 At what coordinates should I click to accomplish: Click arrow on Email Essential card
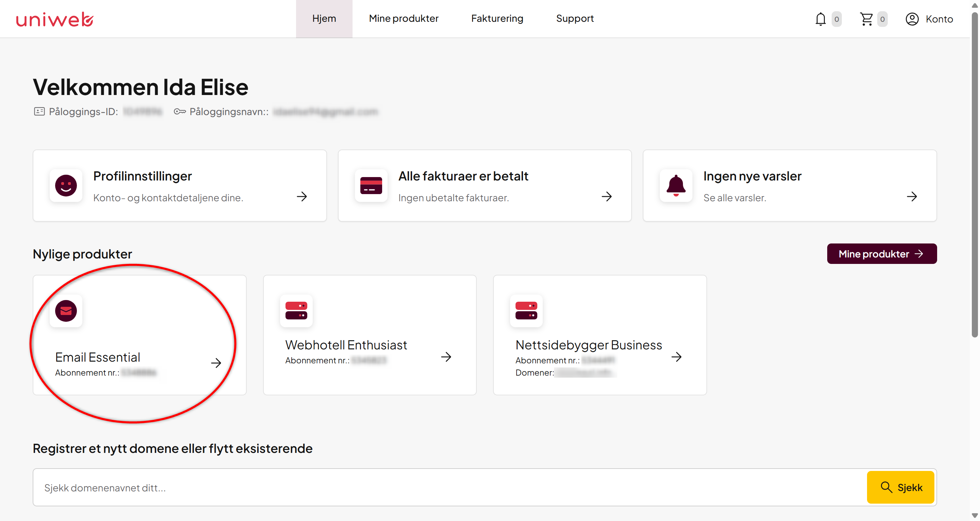coord(216,363)
